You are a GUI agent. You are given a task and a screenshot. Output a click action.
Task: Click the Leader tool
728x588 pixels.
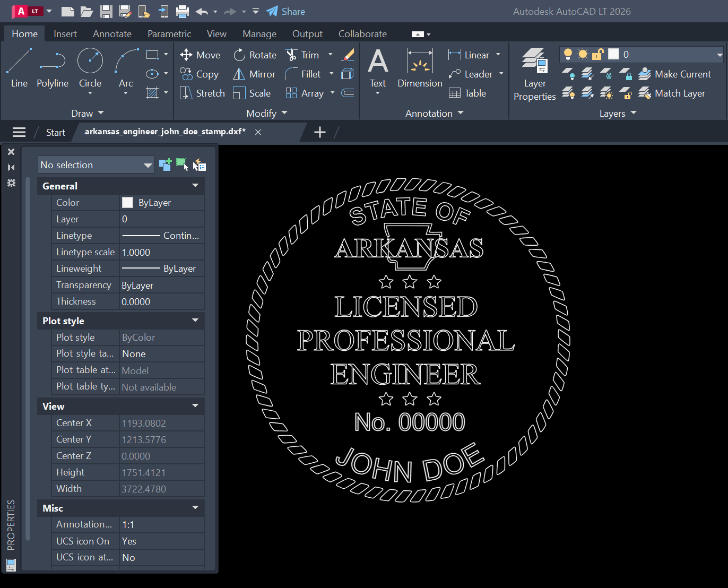click(471, 74)
